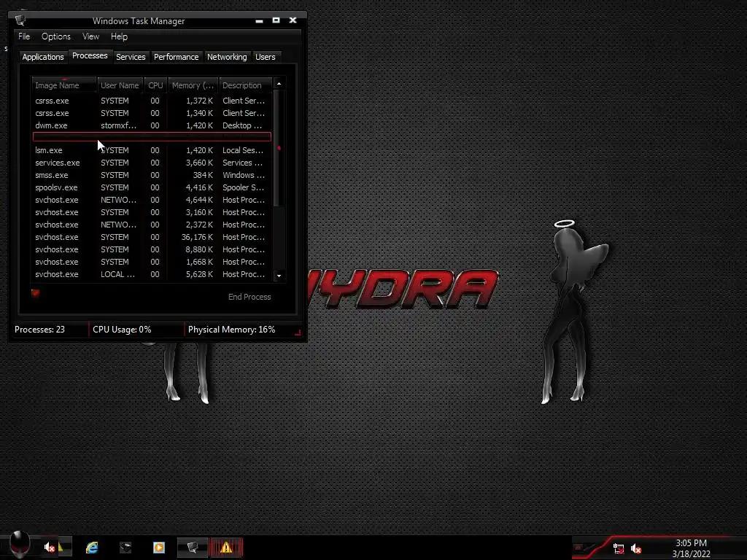
Task: Open the File menu
Action: [x=24, y=36]
